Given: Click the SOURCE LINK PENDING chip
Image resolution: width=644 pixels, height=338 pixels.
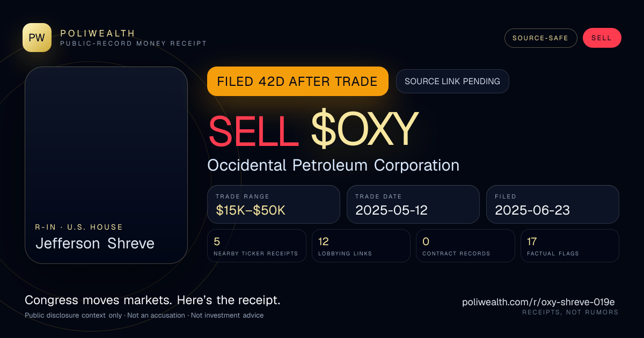Looking at the screenshot, I should click(x=452, y=82).
